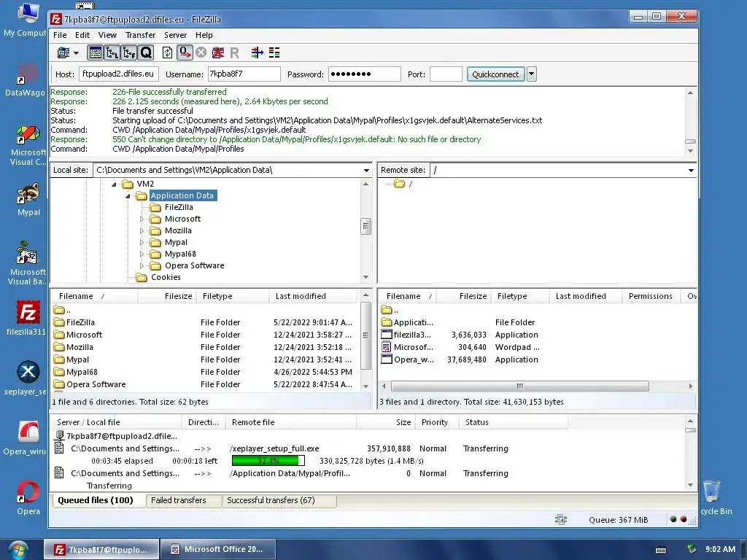Screen dimensions: 747x560
Task: Toggle the message log display
Action: click(96, 52)
